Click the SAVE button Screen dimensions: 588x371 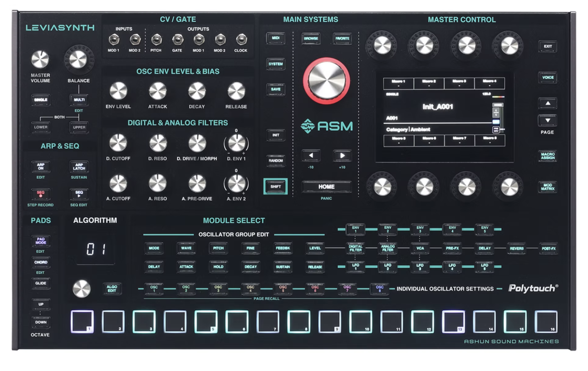tap(276, 89)
